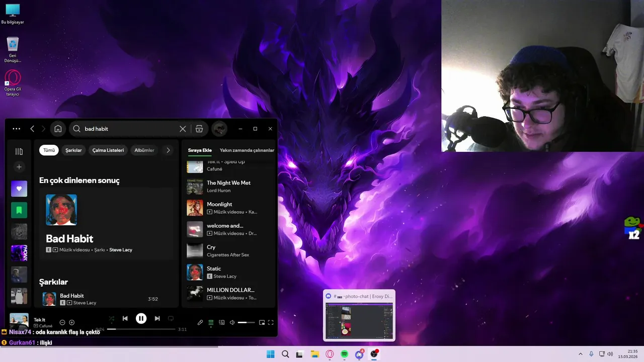Seek on the song progress bar
The width and height of the screenshot is (644, 362).
(x=141, y=329)
